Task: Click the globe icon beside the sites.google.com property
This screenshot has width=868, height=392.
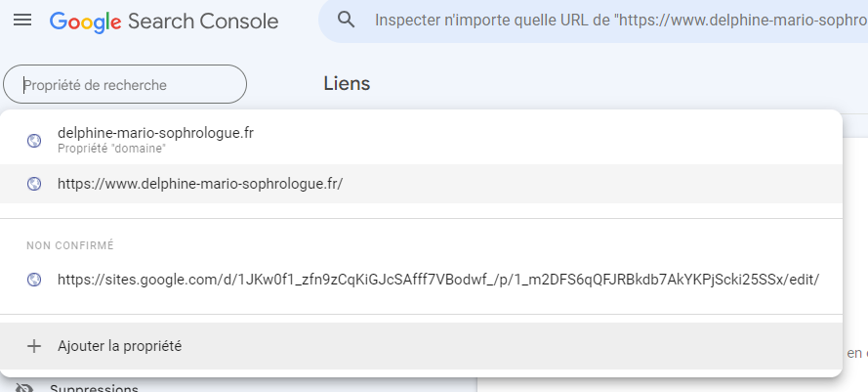Action: (34, 280)
